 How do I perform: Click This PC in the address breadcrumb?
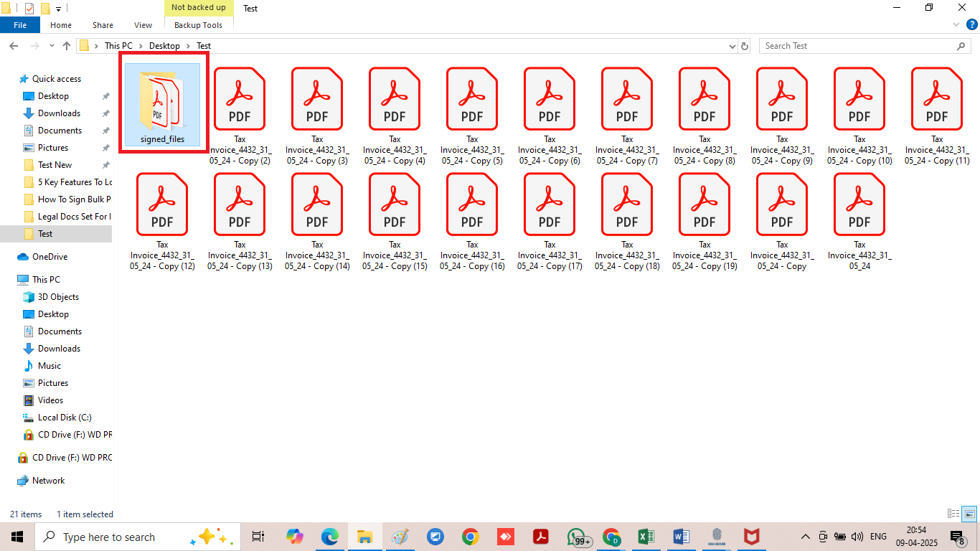point(118,46)
